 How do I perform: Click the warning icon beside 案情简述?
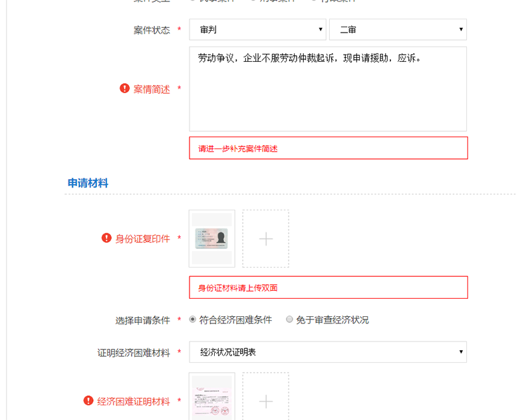pyautogui.click(x=124, y=89)
